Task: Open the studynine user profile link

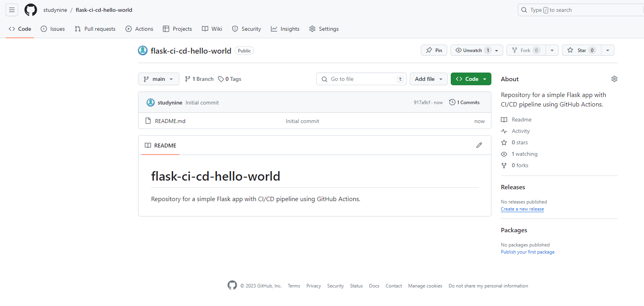Action: [x=55, y=10]
